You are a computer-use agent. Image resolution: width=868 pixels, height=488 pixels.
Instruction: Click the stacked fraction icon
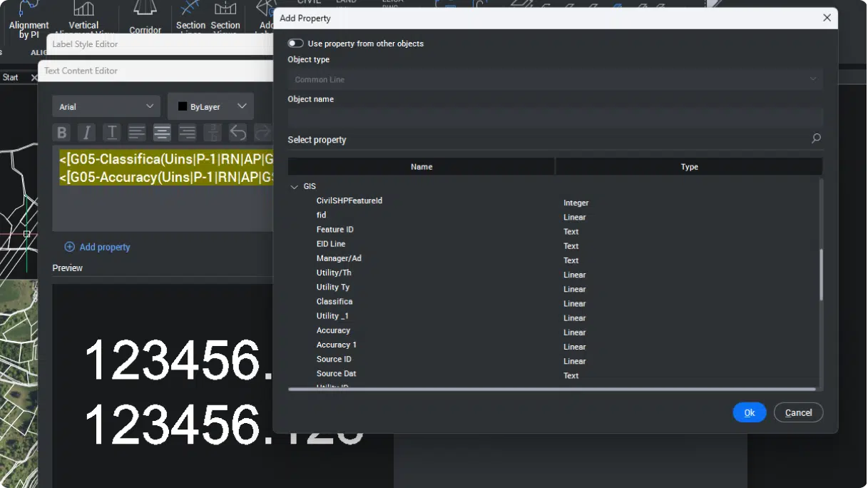coord(213,133)
